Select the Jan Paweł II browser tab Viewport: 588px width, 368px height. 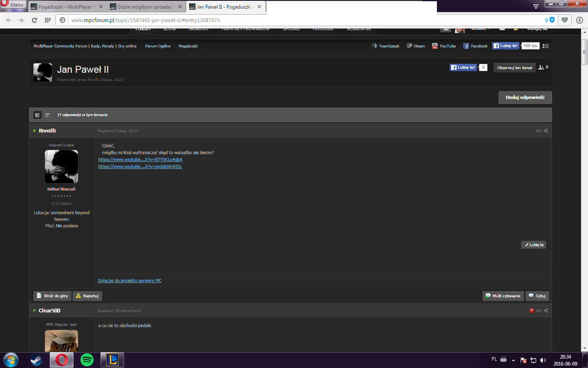[224, 7]
